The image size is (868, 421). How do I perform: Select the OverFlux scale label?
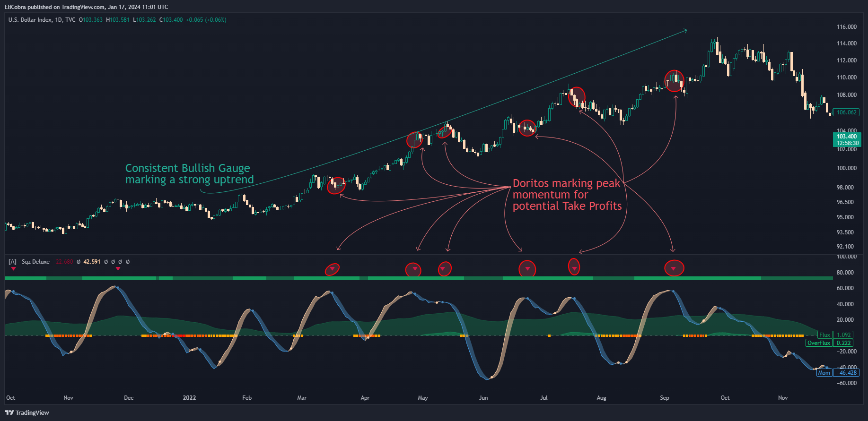pos(818,343)
